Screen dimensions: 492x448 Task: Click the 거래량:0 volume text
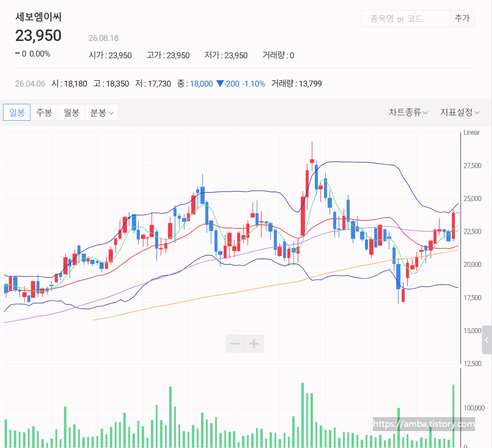point(278,55)
